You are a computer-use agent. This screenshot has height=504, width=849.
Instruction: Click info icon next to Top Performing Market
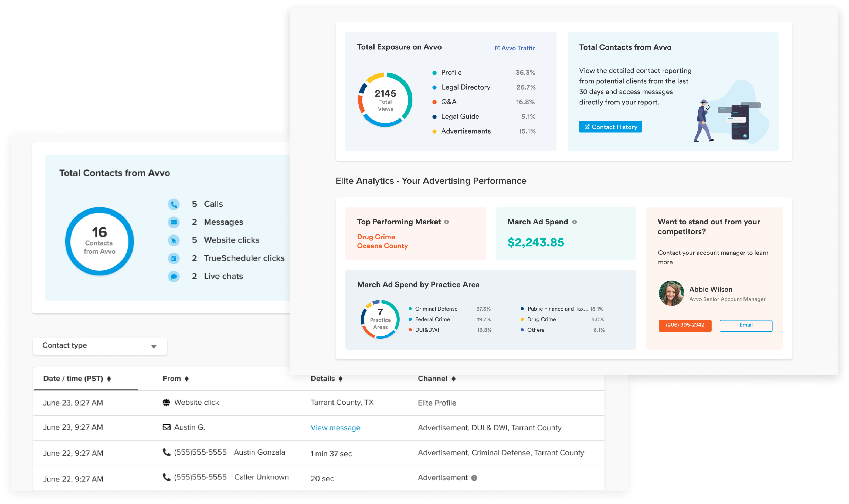(x=446, y=222)
